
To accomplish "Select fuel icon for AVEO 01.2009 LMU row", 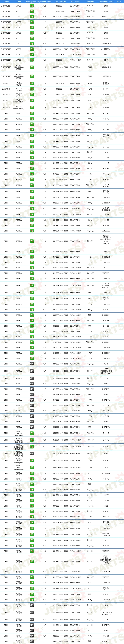I will click(x=32, y=11).
